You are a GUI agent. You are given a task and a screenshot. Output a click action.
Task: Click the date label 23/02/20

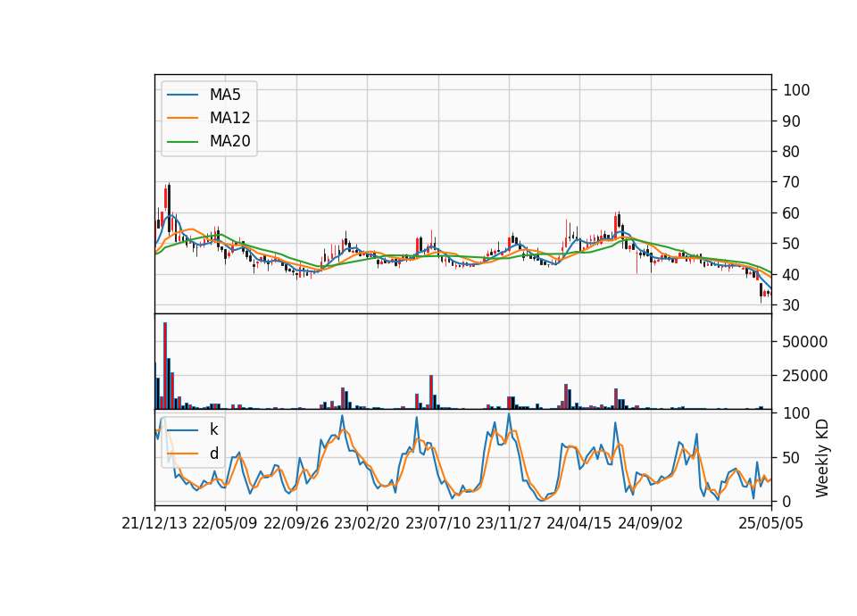(x=367, y=523)
